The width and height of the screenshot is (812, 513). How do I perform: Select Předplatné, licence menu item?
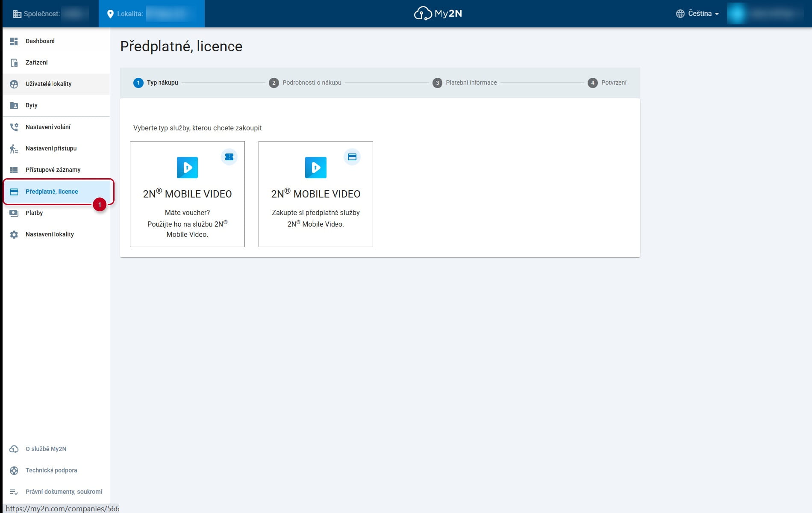point(56,192)
